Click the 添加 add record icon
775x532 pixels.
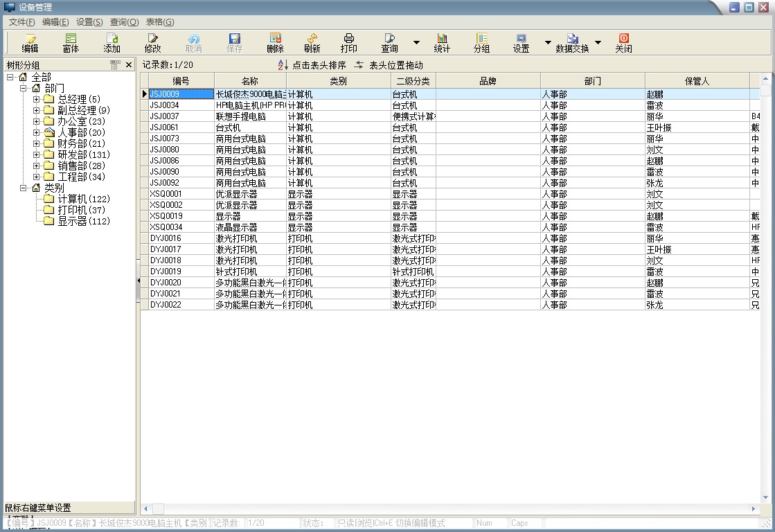pos(112,43)
